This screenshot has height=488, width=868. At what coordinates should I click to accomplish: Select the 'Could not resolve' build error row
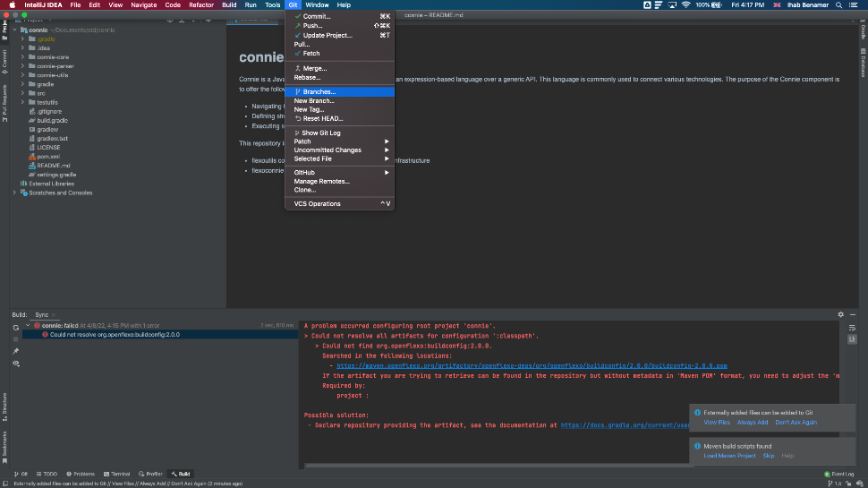[x=160, y=335]
